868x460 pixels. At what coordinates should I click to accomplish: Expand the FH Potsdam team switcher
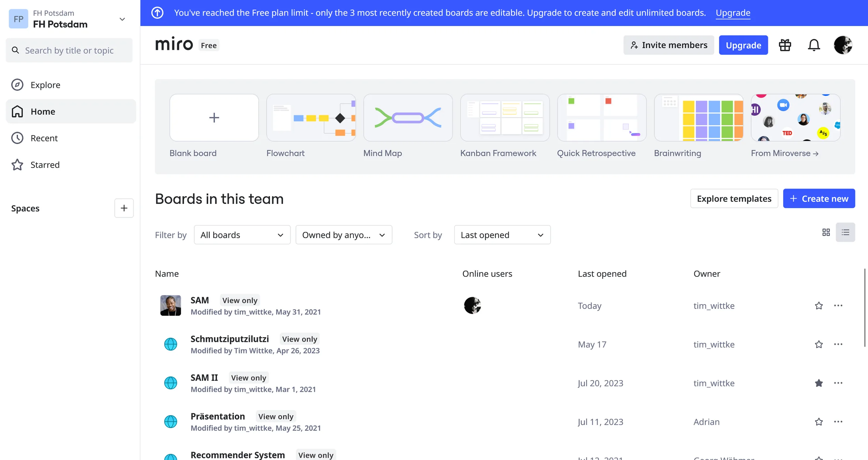(122, 19)
